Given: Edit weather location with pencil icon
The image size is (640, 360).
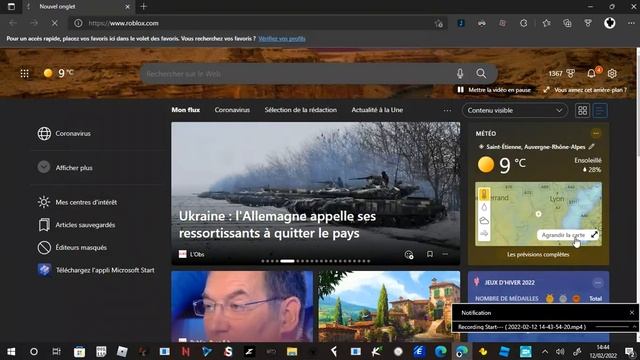Looking at the screenshot, I should 591,147.
